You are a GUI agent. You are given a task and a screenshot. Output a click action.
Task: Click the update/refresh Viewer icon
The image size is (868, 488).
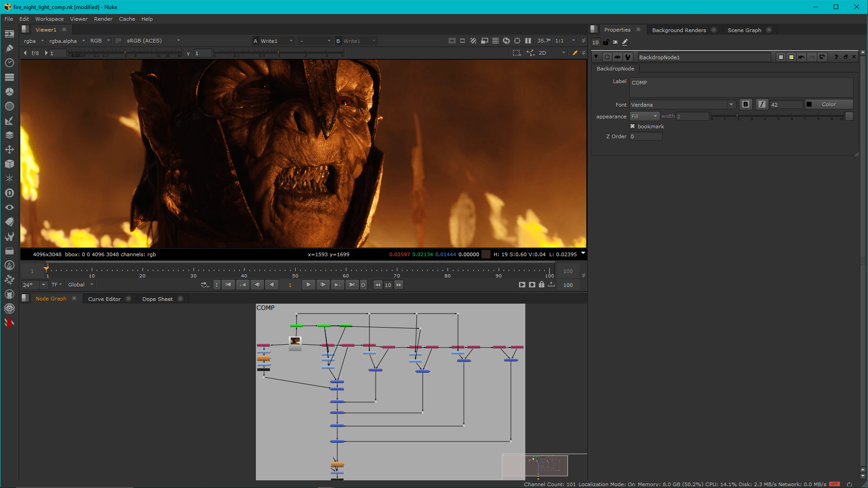point(506,41)
